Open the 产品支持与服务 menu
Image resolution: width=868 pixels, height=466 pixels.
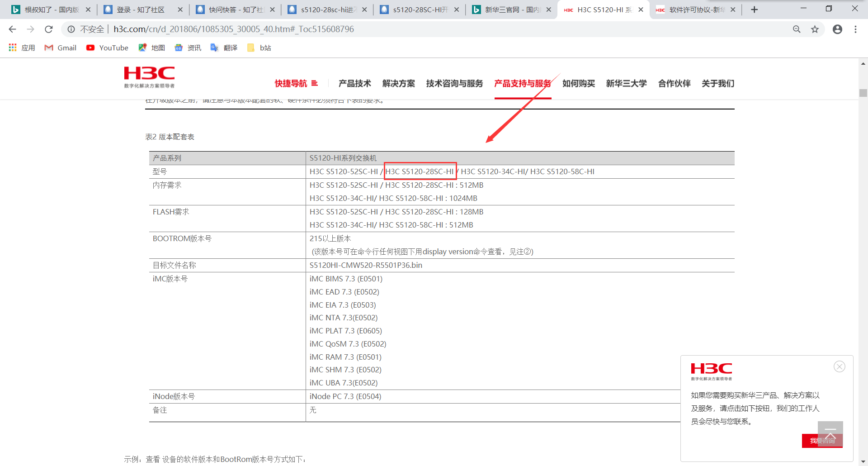[523, 83]
